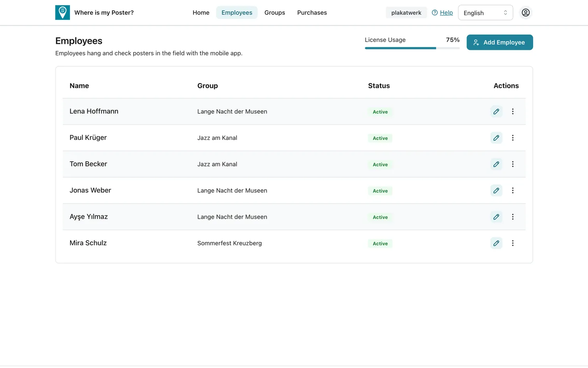588x368 pixels.
Task: Select the name Mira Schulz
Action: click(88, 243)
